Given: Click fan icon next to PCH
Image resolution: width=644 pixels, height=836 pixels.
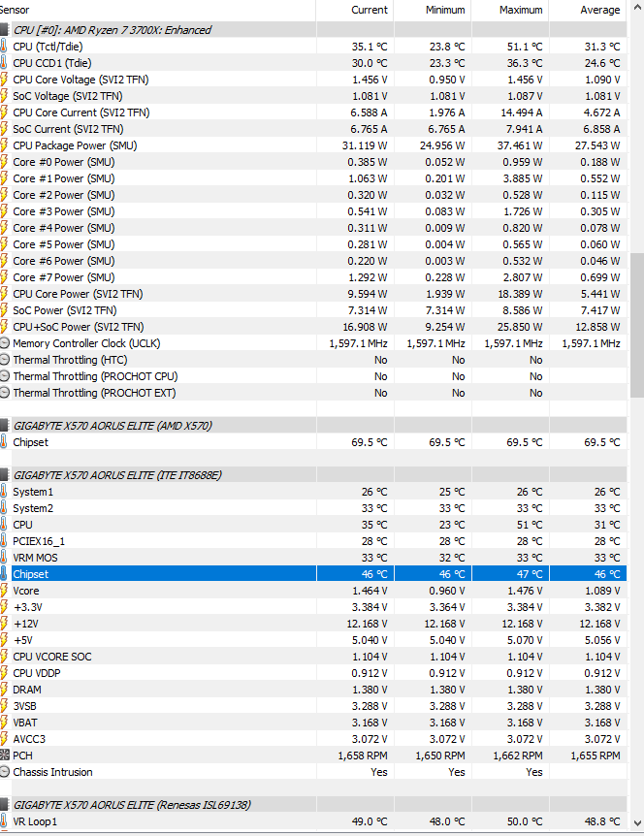Looking at the screenshot, I should pos(4,756).
